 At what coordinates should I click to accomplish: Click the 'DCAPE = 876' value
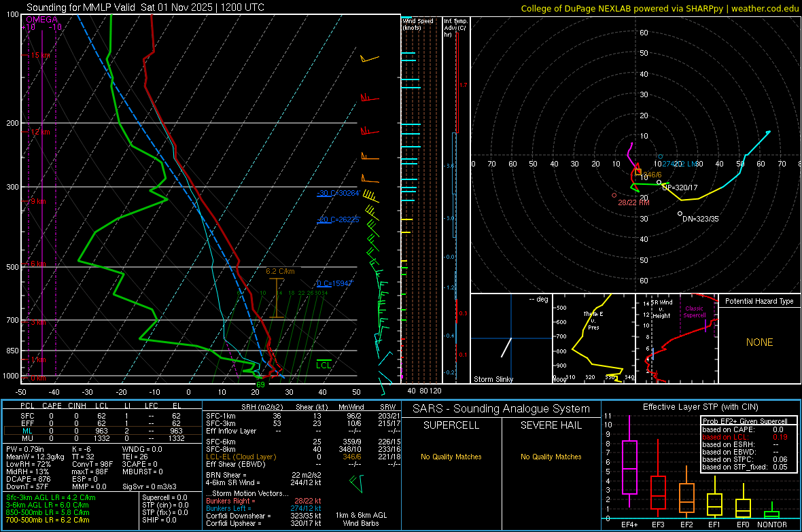point(28,479)
